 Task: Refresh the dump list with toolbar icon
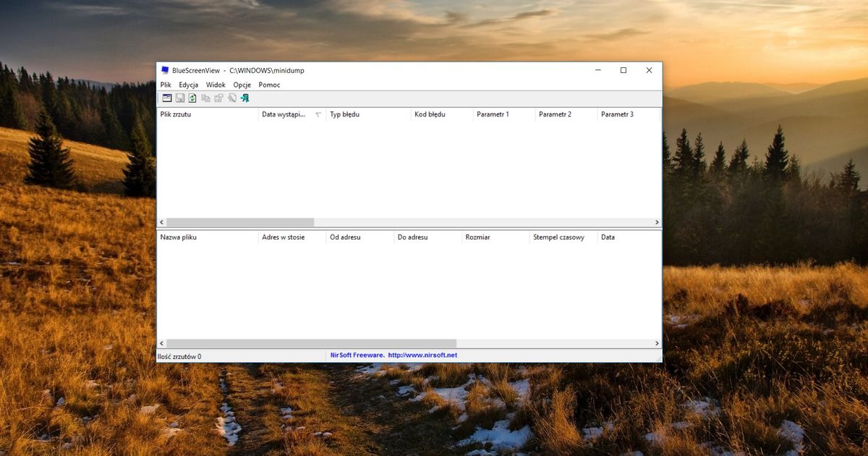click(192, 98)
